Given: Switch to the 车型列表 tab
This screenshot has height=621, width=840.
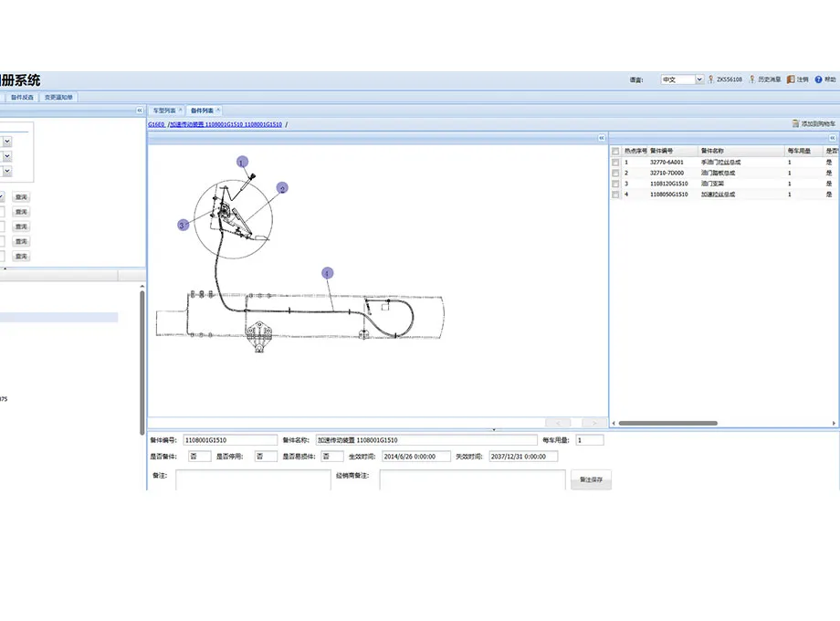Looking at the screenshot, I should click(165, 110).
